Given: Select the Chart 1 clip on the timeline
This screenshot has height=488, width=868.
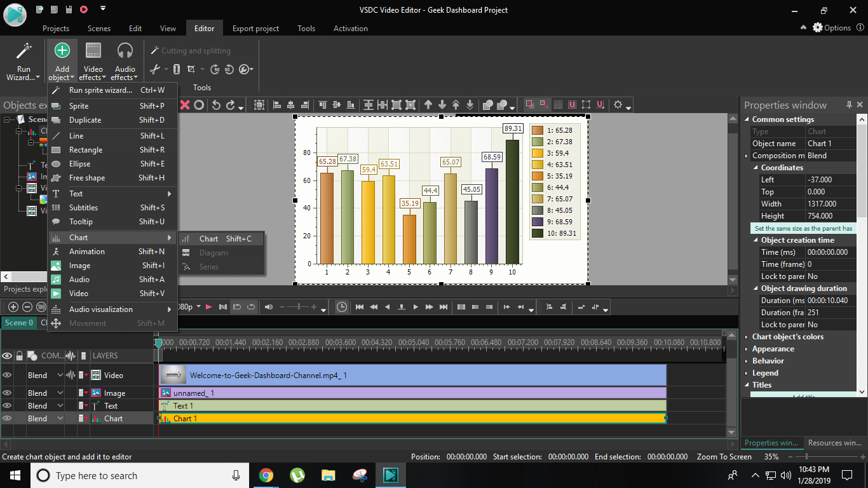Looking at the screenshot, I should coord(407,418).
